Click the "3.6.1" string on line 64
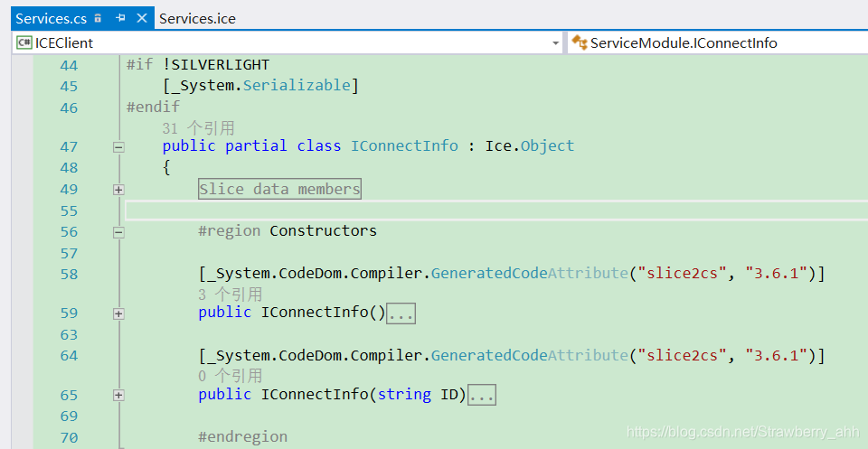 (x=777, y=355)
